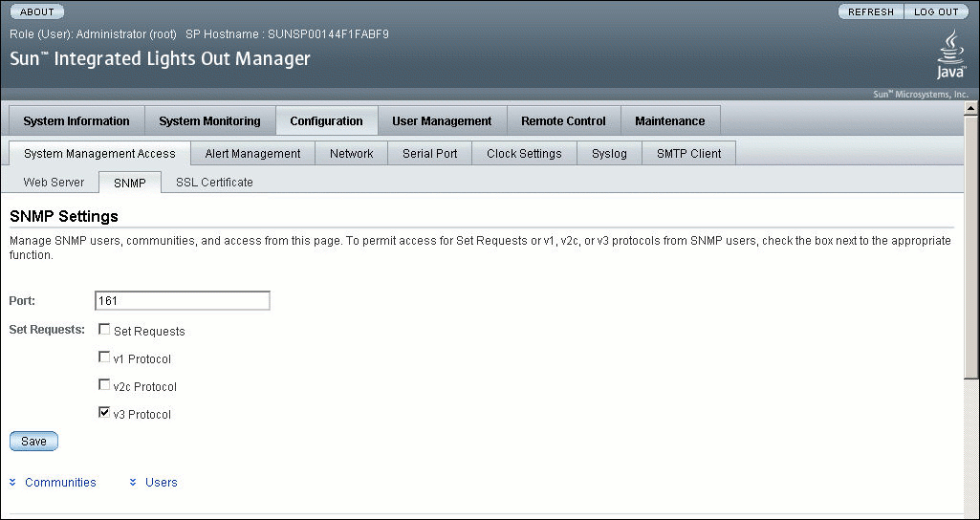The height and width of the screenshot is (520, 980).
Task: Open the System Information tab
Action: (x=76, y=121)
